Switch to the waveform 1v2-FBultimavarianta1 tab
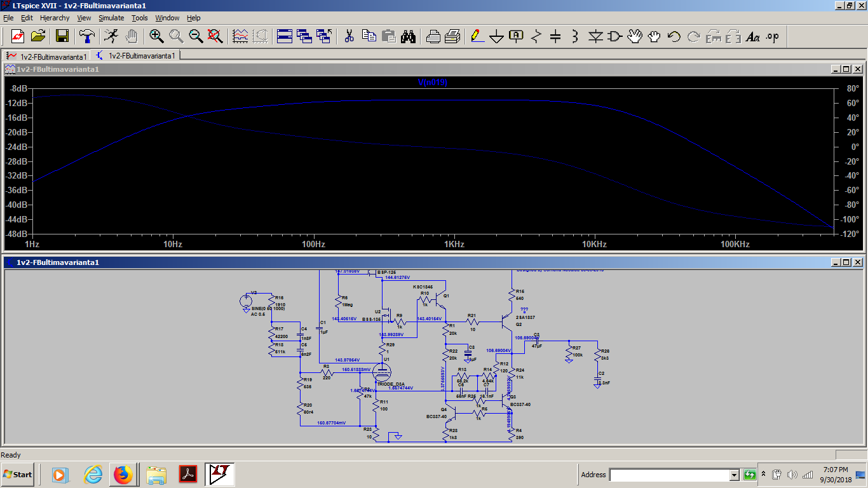Screen dimensions: 868x488 tap(46, 56)
